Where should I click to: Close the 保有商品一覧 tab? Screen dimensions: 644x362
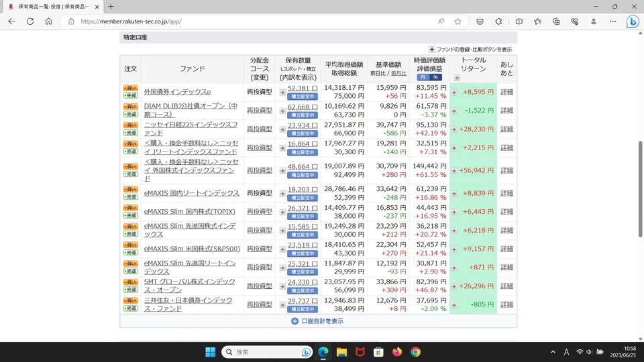[x=97, y=7]
